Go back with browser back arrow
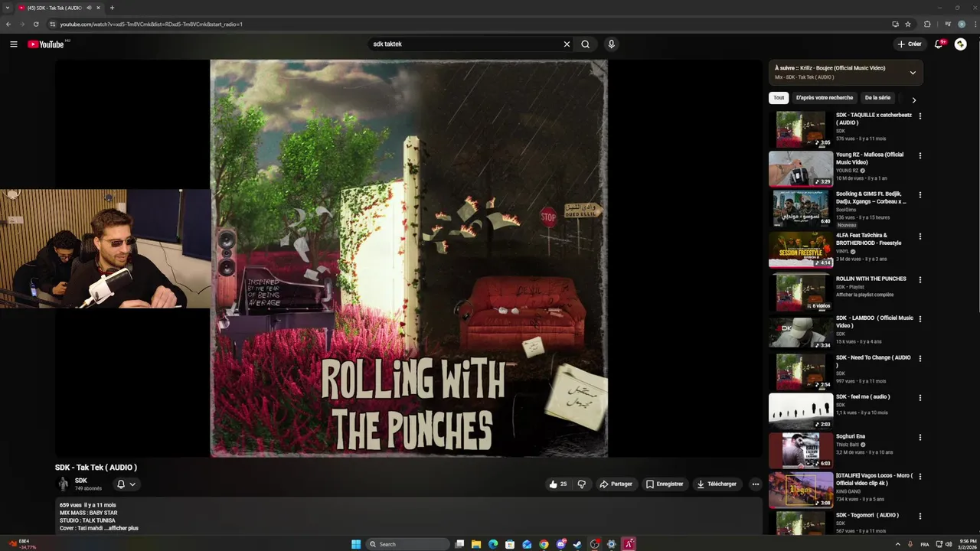The height and width of the screenshot is (551, 980). tap(8, 24)
